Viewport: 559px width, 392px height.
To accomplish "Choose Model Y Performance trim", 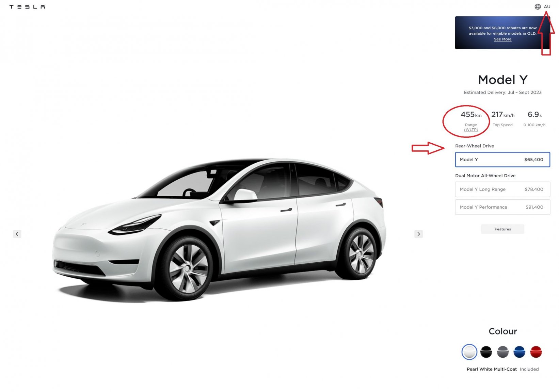I will pyautogui.click(x=502, y=207).
